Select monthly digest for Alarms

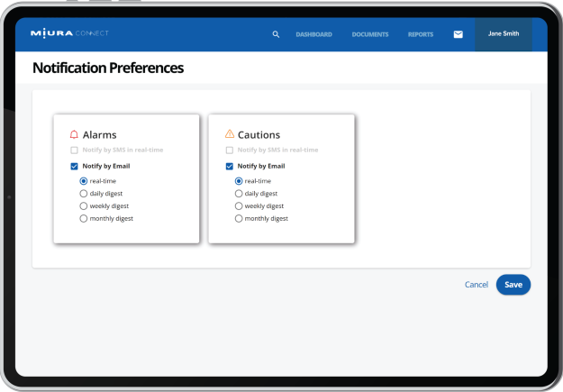point(83,219)
